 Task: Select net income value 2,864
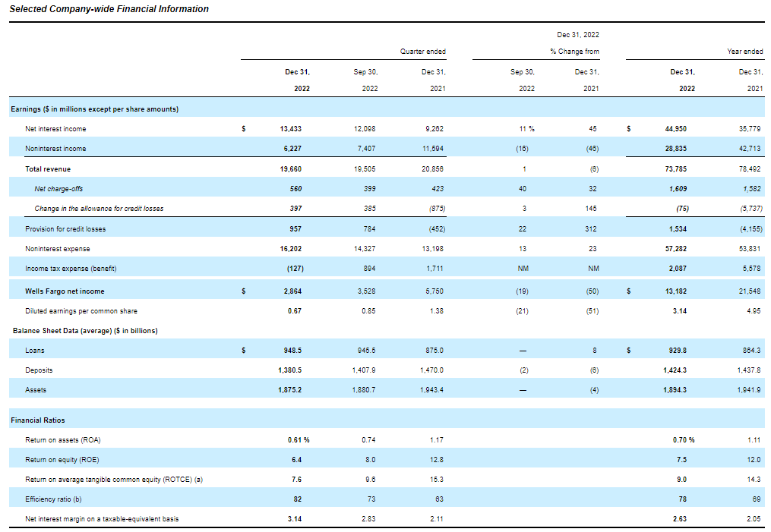click(x=292, y=291)
